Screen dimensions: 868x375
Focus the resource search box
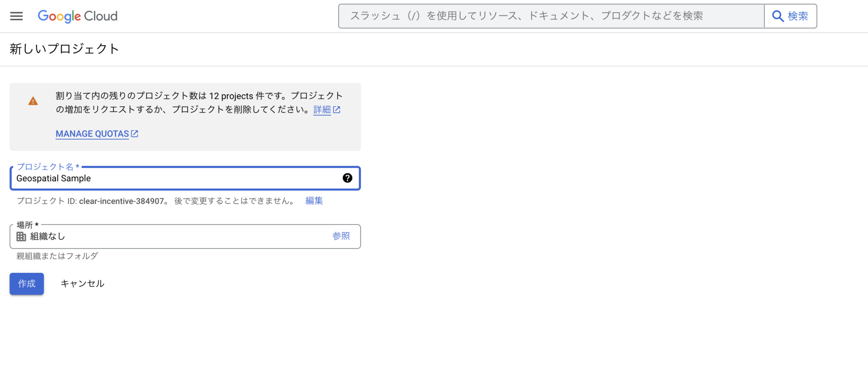(552, 16)
